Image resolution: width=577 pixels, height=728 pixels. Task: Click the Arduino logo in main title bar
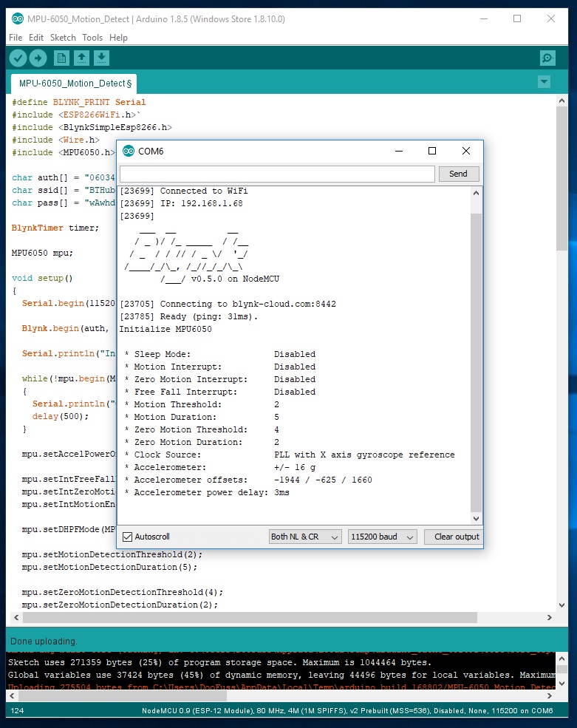pyautogui.click(x=17, y=18)
